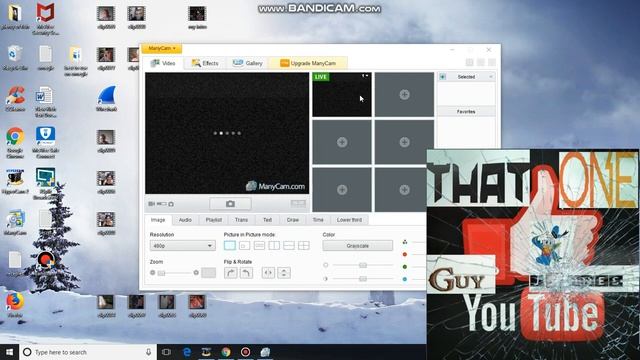Open the Recycle Bin on the desktop
Image resolution: width=640 pixels, height=360 pixels.
15,58
